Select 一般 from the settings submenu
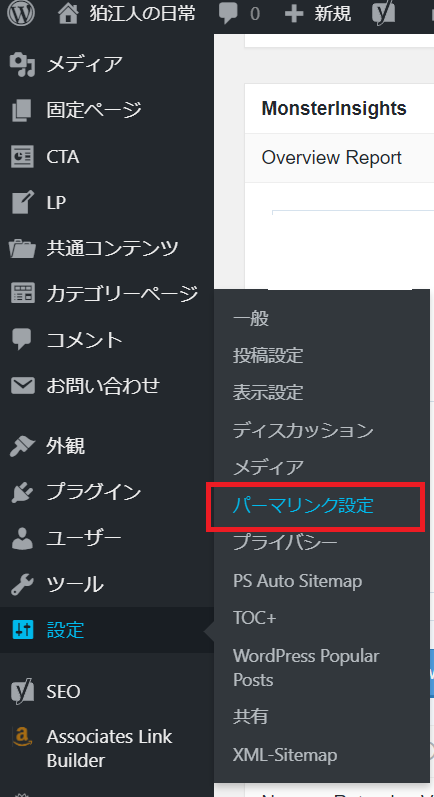 pos(251,319)
